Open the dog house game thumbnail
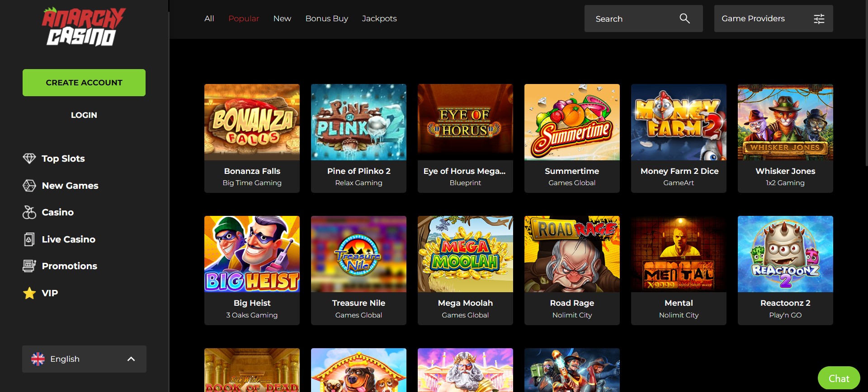 359,370
